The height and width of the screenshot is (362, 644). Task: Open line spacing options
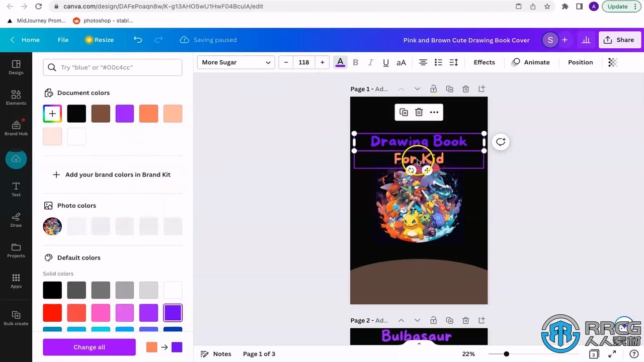pyautogui.click(x=454, y=62)
